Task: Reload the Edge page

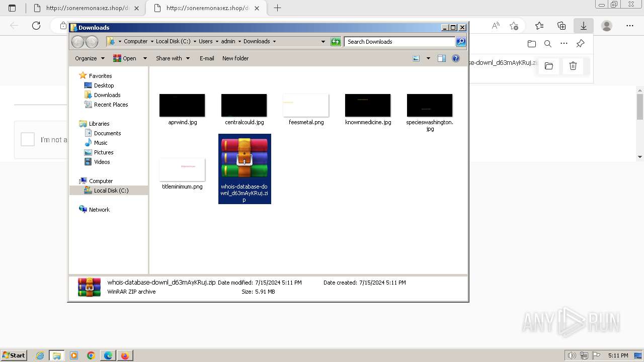Action: pyautogui.click(x=36, y=26)
